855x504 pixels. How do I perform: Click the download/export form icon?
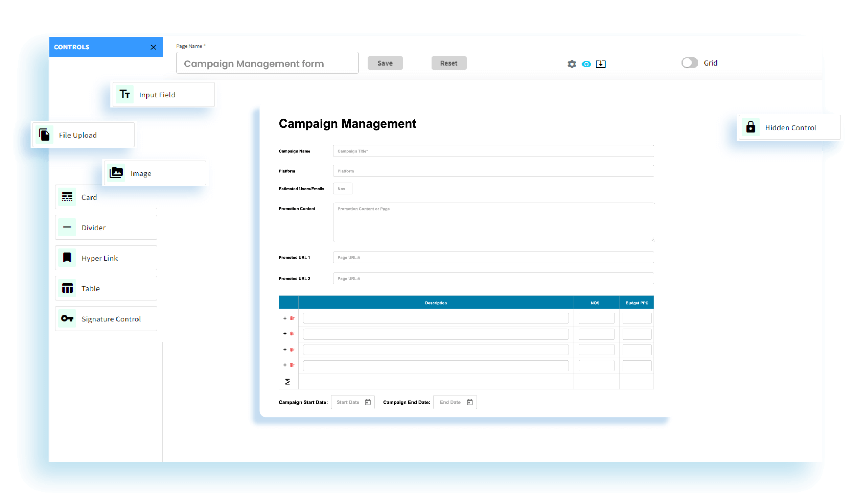coord(600,64)
